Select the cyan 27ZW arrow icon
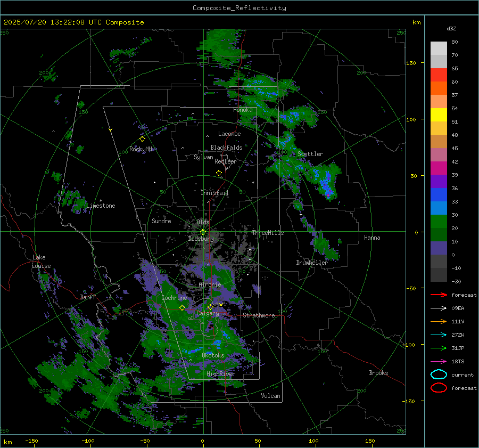 pos(439,335)
